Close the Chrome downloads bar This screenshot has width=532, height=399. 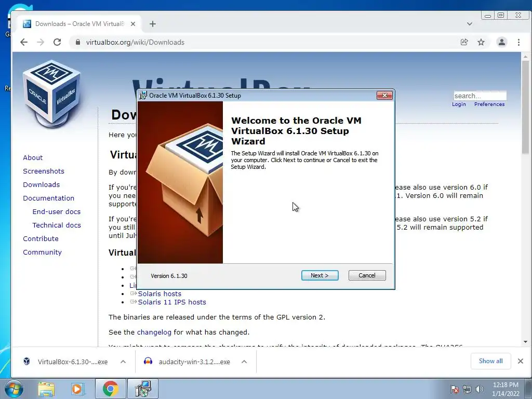pos(521,361)
